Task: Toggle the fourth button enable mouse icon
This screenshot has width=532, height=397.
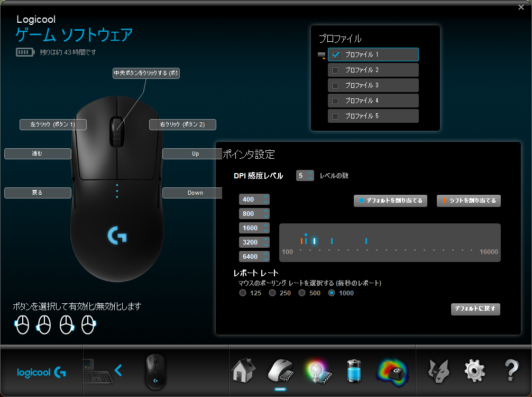Action: 88,324
